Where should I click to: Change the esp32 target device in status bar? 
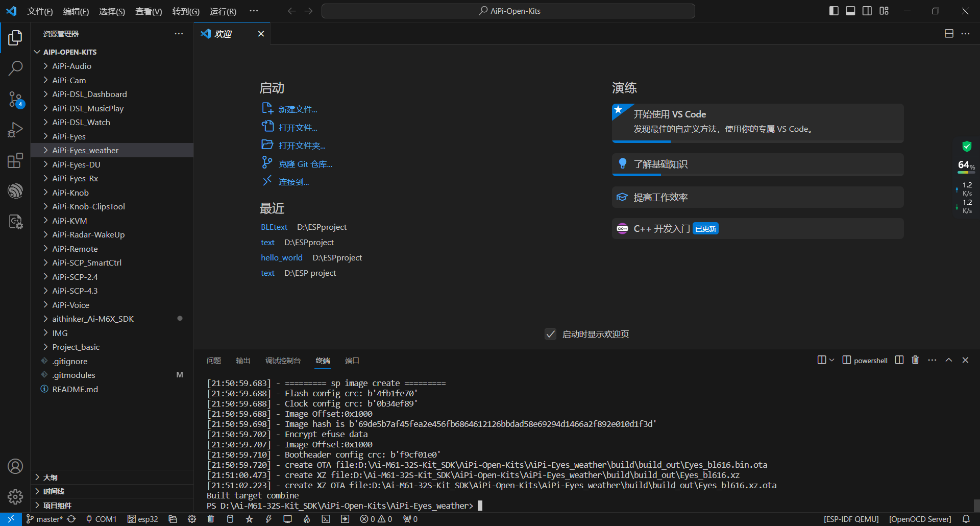point(142,519)
